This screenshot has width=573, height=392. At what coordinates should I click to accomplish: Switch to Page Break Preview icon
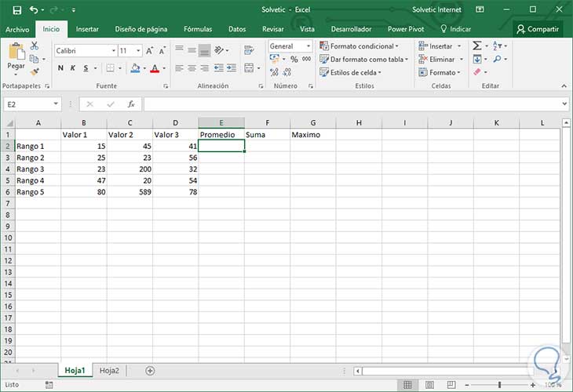click(x=451, y=385)
